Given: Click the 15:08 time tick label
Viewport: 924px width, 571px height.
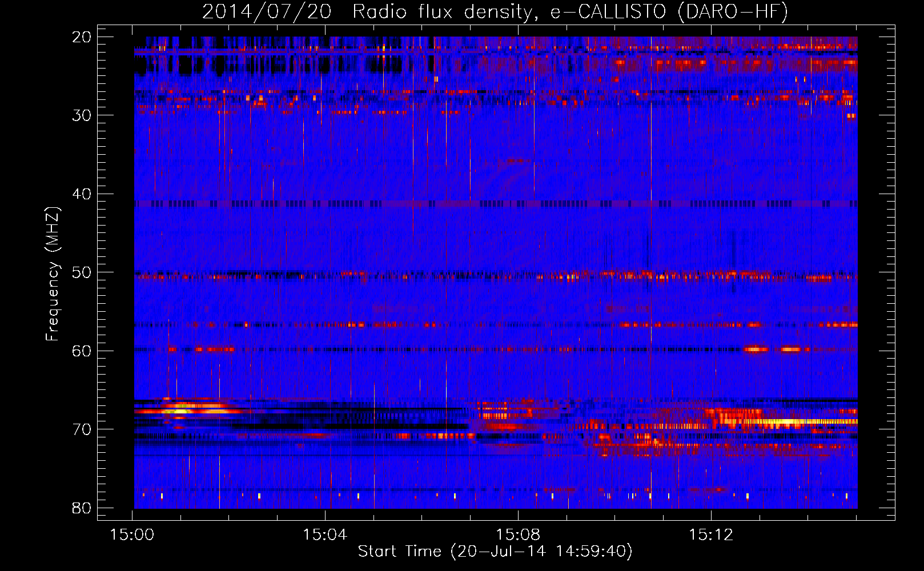Looking at the screenshot, I should click(518, 535).
